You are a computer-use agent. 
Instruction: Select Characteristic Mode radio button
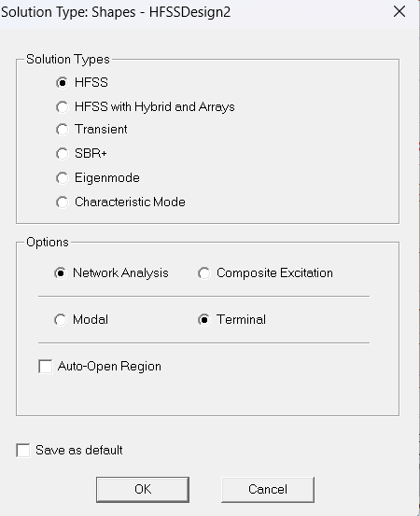coord(62,202)
